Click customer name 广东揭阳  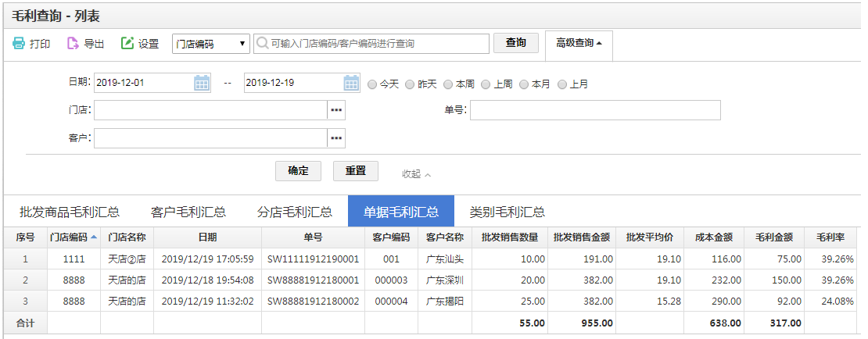point(445,302)
